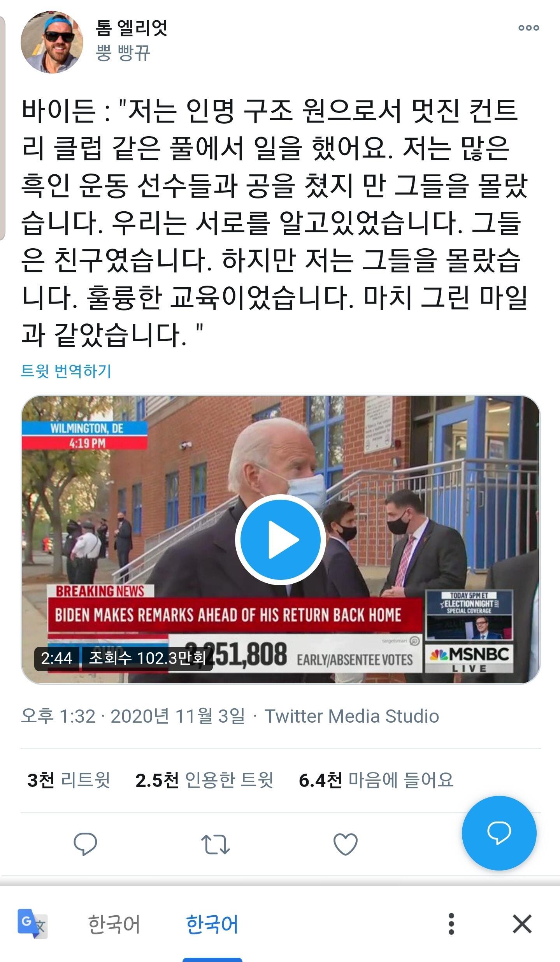The width and height of the screenshot is (560, 962).
Task: Tap the tweet timestamp 2020년 11월 3일
Action: tap(178, 716)
